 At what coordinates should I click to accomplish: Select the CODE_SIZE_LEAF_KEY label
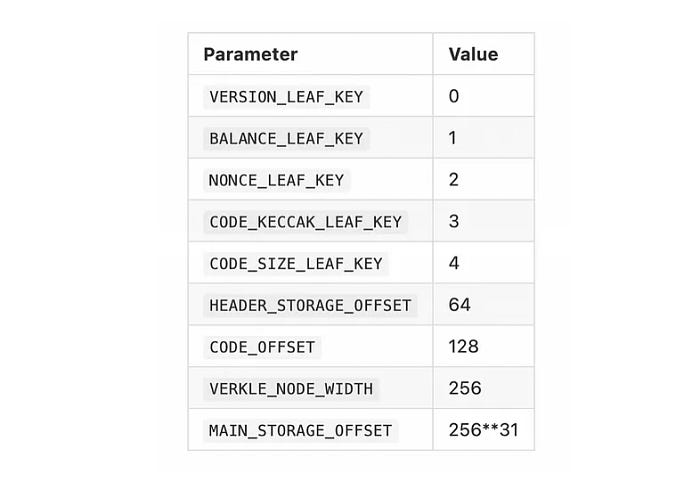[296, 264]
